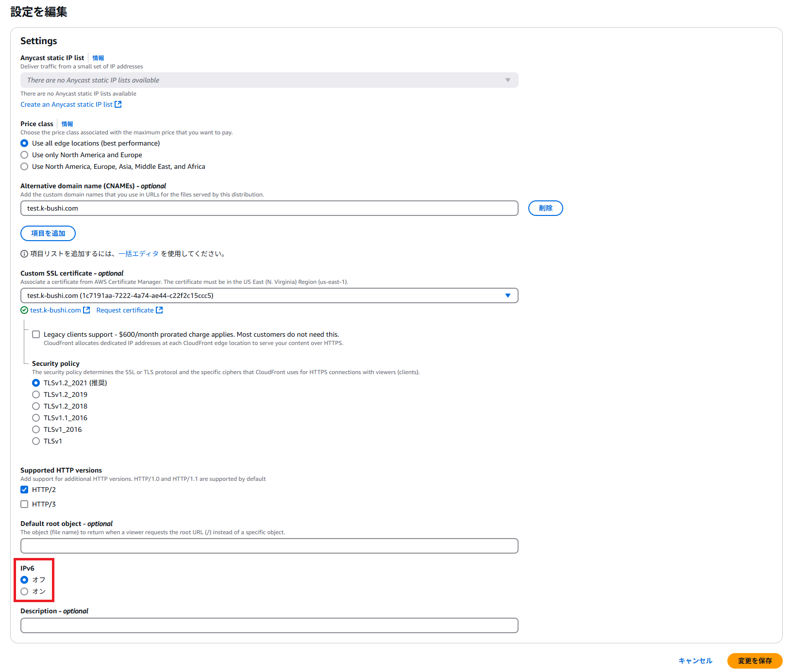Viewport: 788px width, 672px height.
Task: Select TLSv1_2016 security policy
Action: pos(36,429)
